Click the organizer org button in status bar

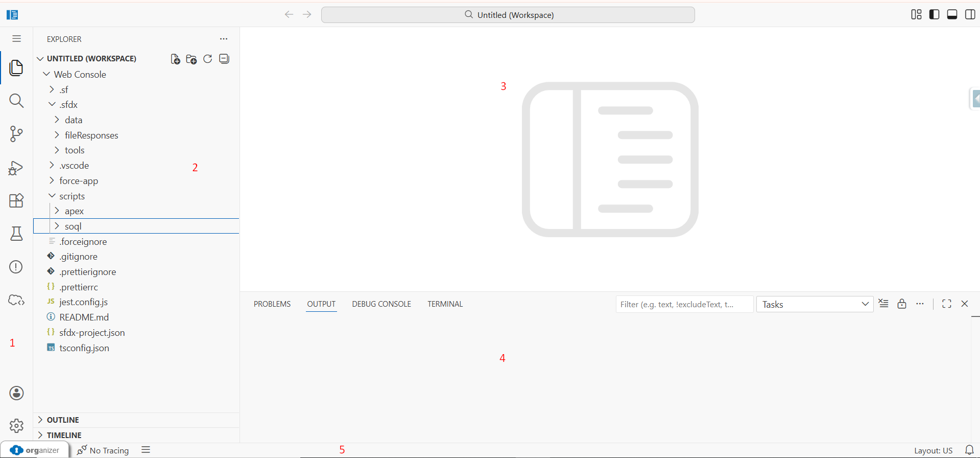tap(35, 450)
